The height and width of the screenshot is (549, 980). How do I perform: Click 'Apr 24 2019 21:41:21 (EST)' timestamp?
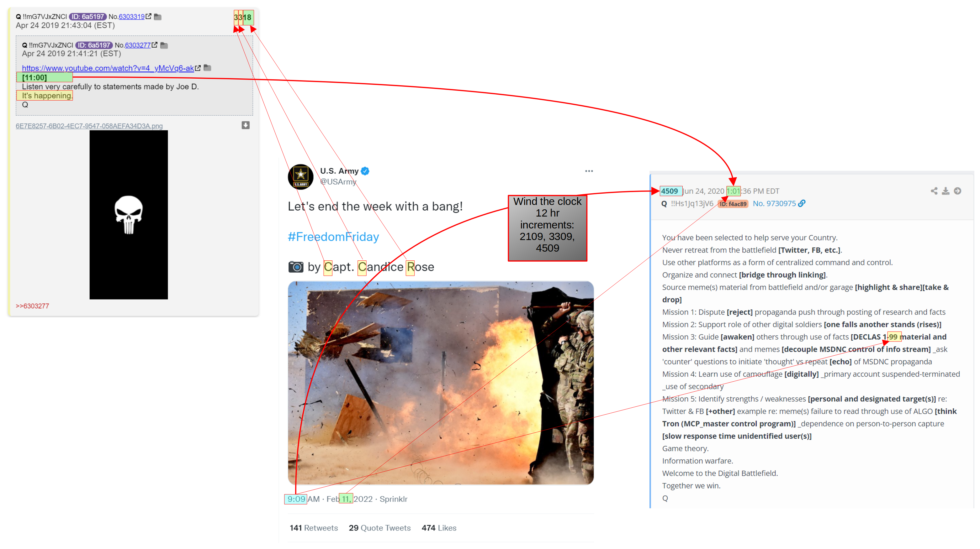pyautogui.click(x=72, y=54)
